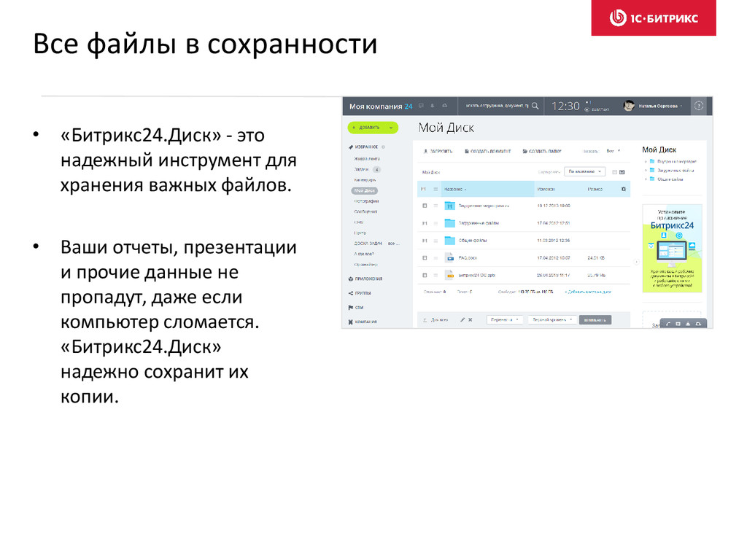The image size is (747, 560).
Task: Open the help question mark icon
Action: coord(699,106)
